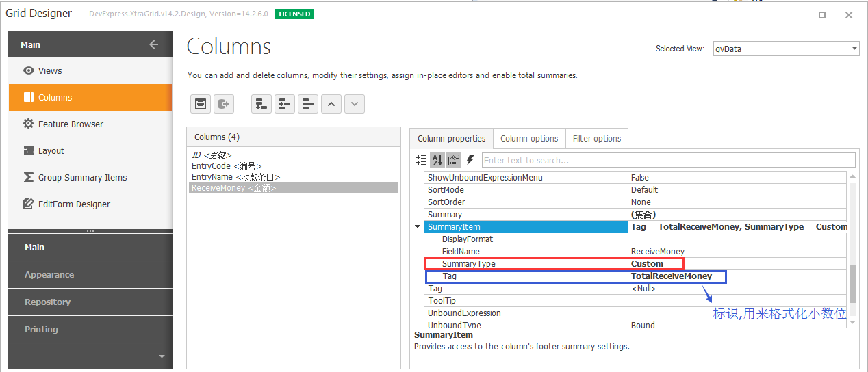Open the Appearance navigation group
The width and height of the screenshot is (868, 372).
coord(90,274)
